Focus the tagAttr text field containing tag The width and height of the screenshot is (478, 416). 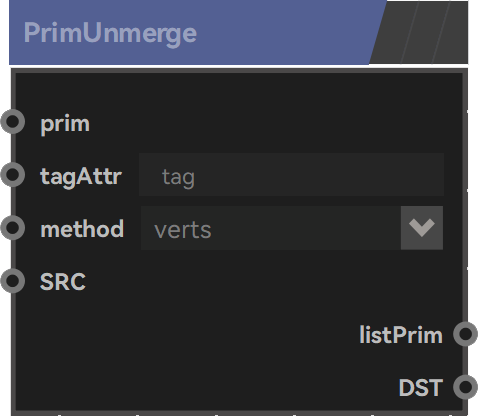291,175
